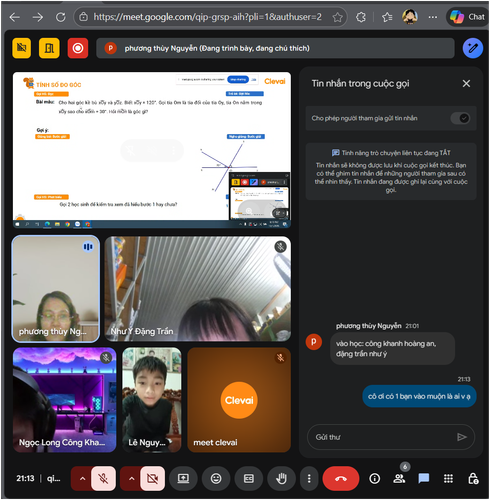The height and width of the screenshot is (500, 490).
Task: Open the browser profile avatar
Action: (x=410, y=17)
